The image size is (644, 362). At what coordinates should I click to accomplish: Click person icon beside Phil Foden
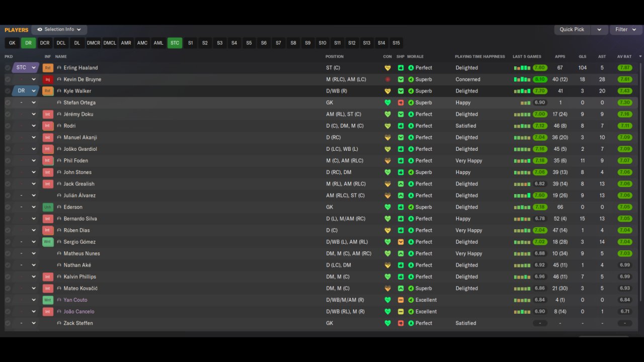tap(59, 161)
